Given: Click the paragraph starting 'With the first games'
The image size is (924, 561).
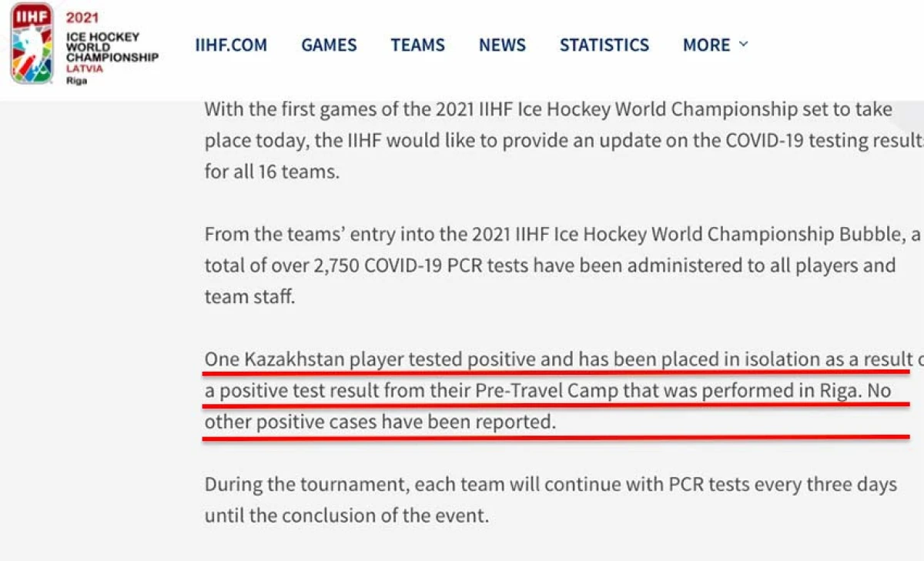Looking at the screenshot, I should tap(548, 139).
